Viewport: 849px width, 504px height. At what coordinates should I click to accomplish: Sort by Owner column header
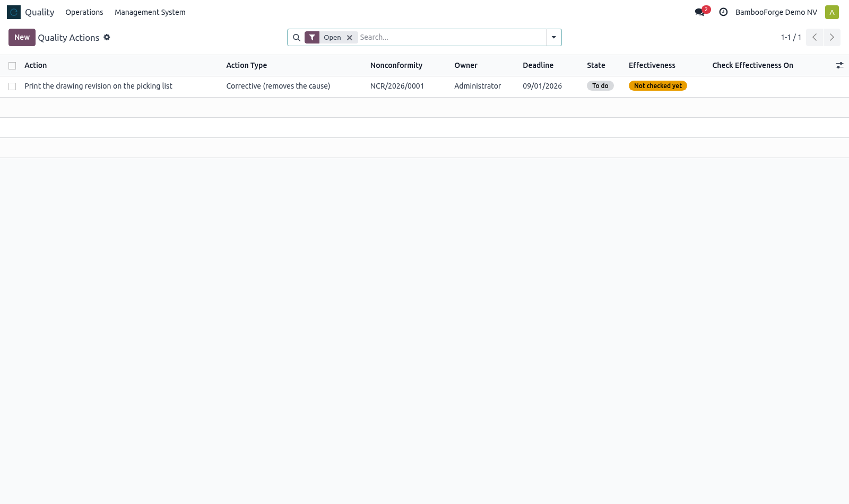[x=466, y=65]
